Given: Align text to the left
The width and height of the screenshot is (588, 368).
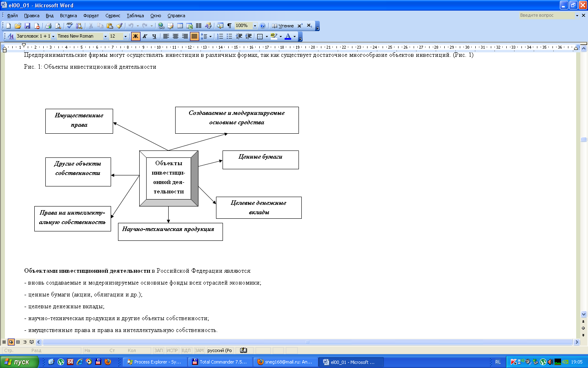Looking at the screenshot, I should pyautogui.click(x=166, y=36).
